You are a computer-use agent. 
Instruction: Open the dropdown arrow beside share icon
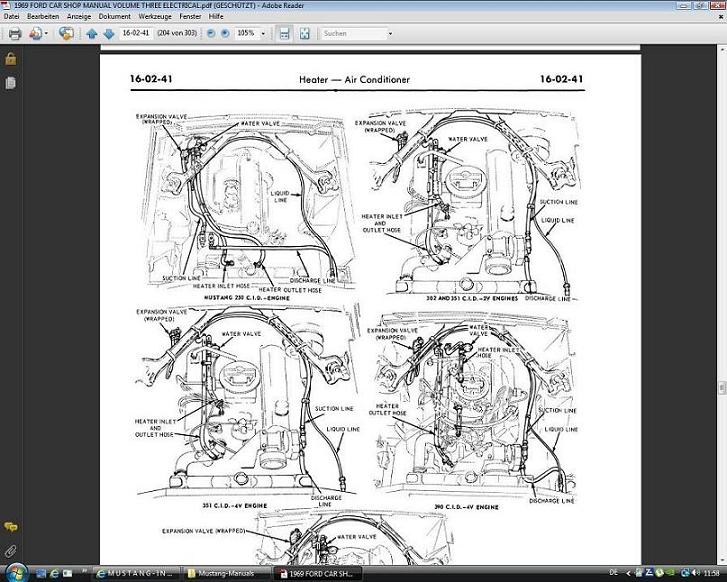click(46, 34)
